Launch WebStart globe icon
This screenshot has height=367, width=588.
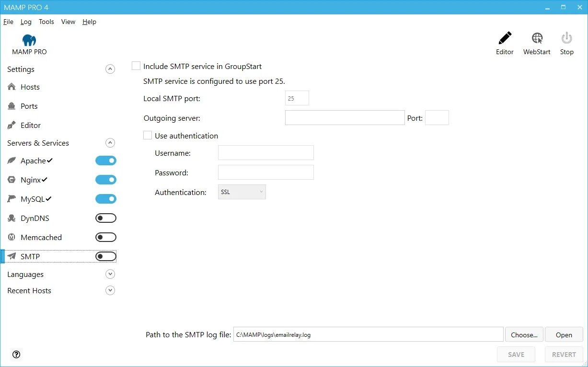[537, 38]
